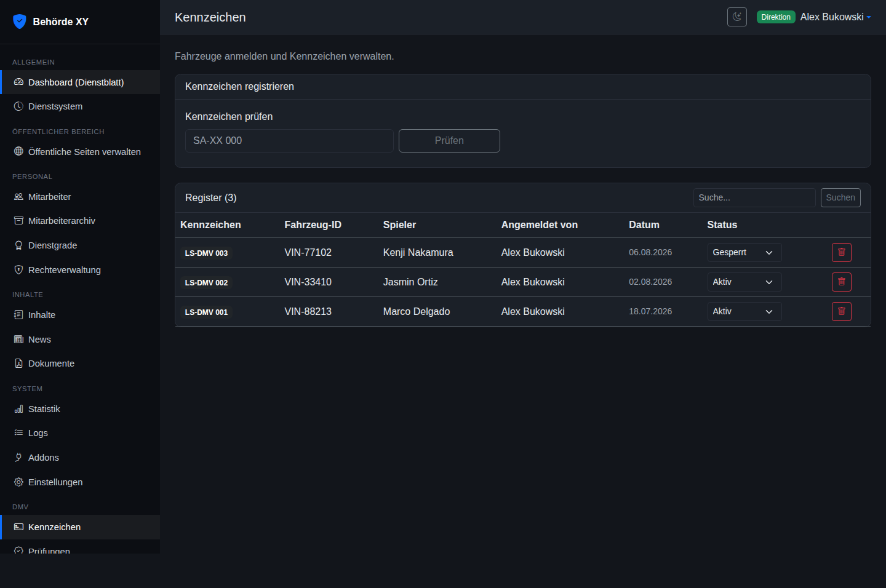Focus the SA-XX 000 plate input
The image size is (886, 588).
(289, 141)
